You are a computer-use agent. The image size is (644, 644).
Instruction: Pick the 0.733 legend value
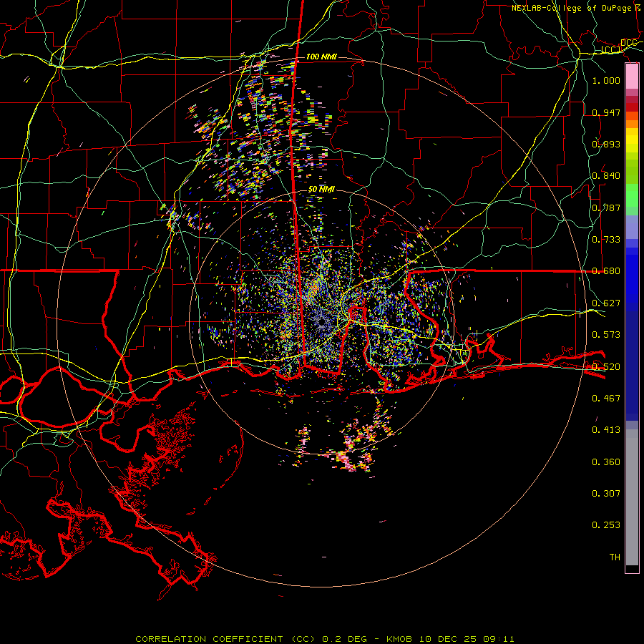pos(606,240)
